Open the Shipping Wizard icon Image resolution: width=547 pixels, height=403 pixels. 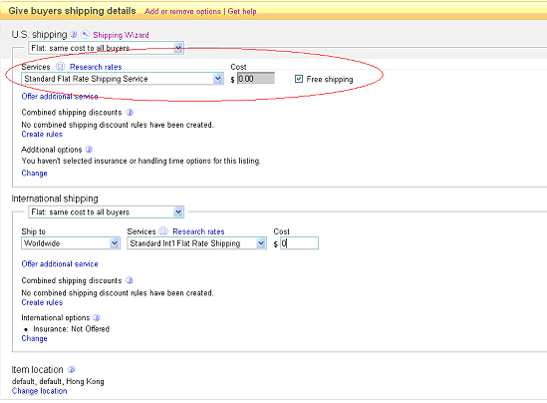(x=85, y=34)
